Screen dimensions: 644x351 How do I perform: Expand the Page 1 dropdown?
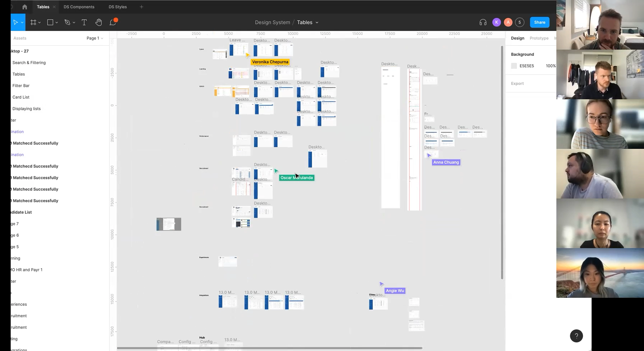(95, 38)
